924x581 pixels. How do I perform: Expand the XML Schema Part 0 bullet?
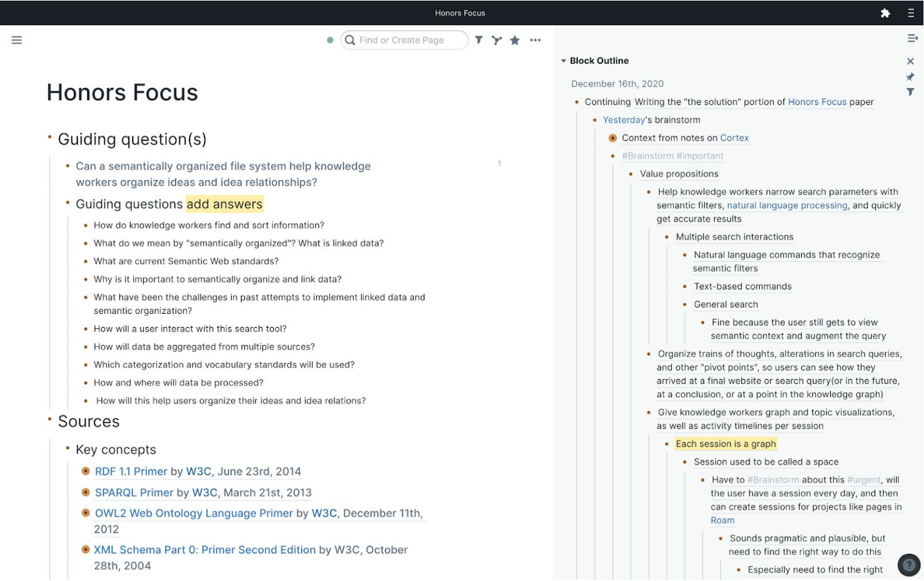[86, 549]
